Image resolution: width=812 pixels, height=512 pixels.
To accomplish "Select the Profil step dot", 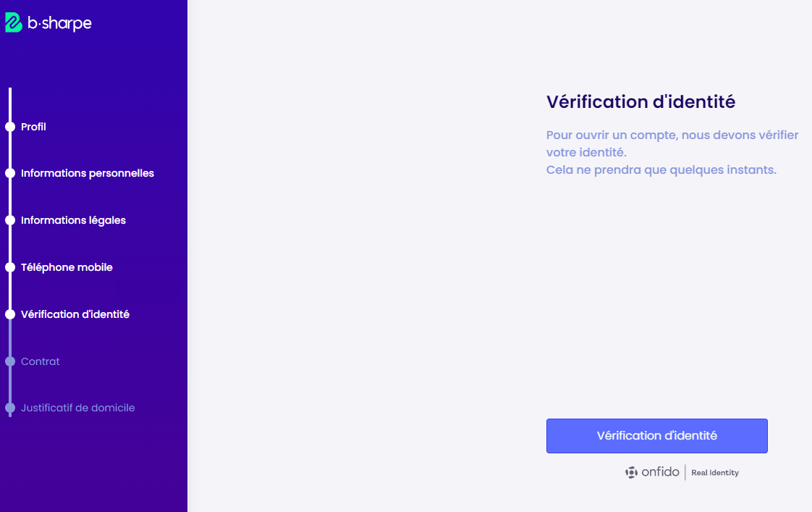I will tap(10, 127).
